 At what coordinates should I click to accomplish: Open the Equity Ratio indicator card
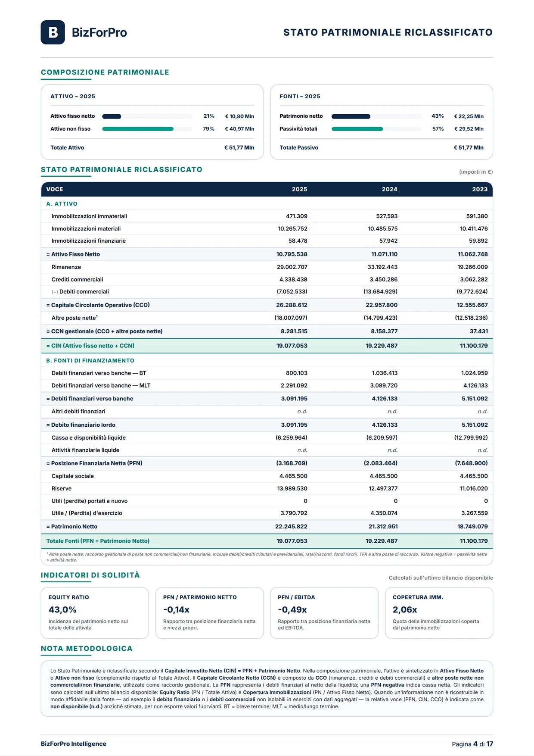pos(95,612)
